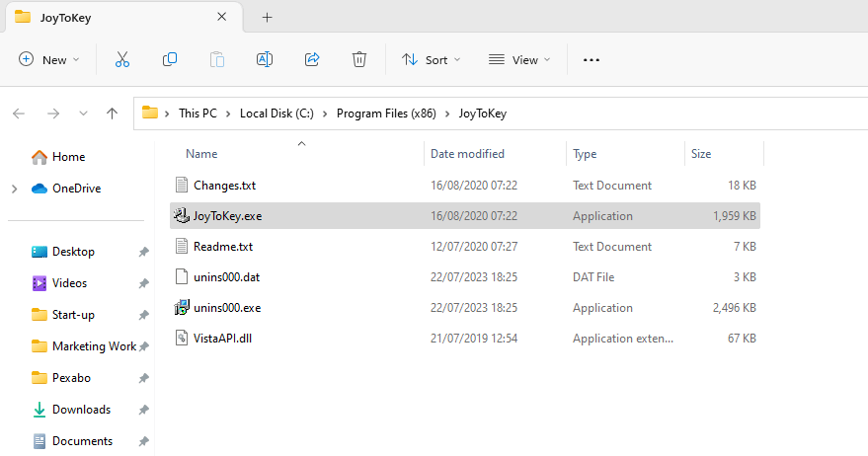Image resolution: width=868 pixels, height=456 pixels.
Task: Open Start-up quick access folder
Action: (x=63, y=315)
